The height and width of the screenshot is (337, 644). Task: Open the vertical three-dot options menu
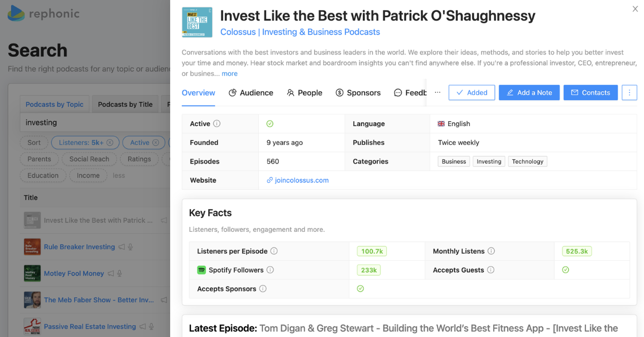(630, 93)
